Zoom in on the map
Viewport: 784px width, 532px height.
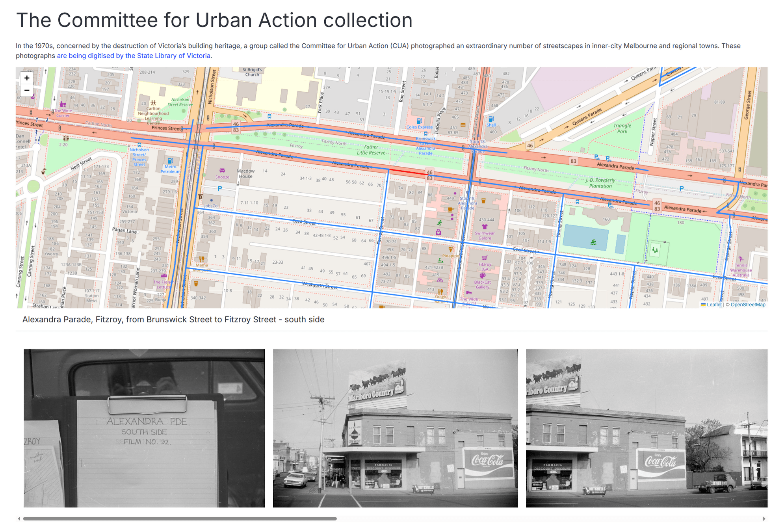click(27, 78)
